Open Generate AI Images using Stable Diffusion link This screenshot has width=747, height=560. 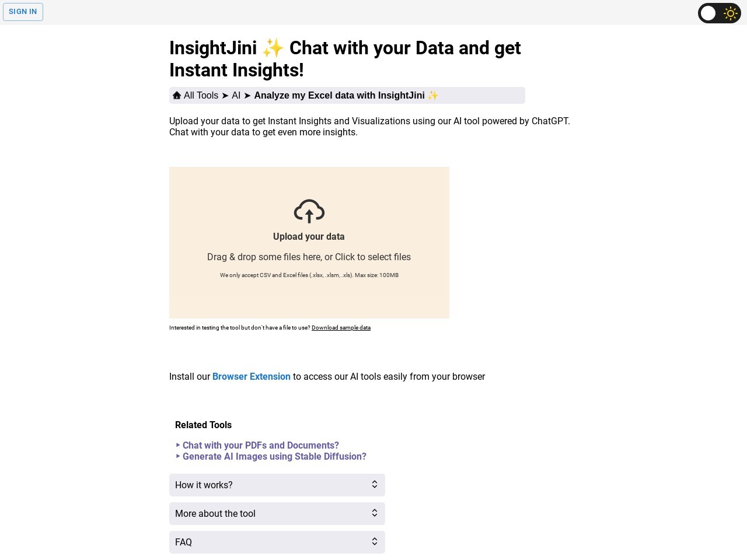[x=274, y=456]
